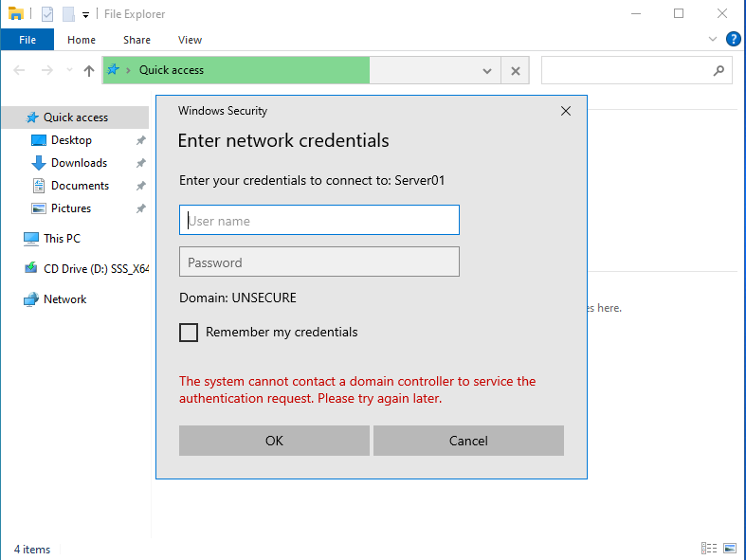Select Downloads in the navigation pane
This screenshot has height=560, width=746.
(79, 163)
